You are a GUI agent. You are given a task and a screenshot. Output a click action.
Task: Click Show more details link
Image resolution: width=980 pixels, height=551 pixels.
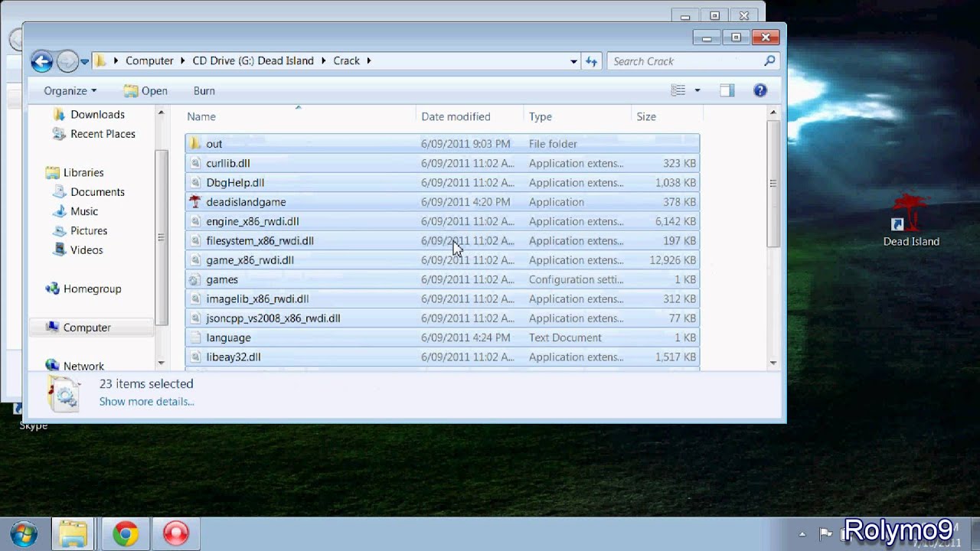point(146,402)
